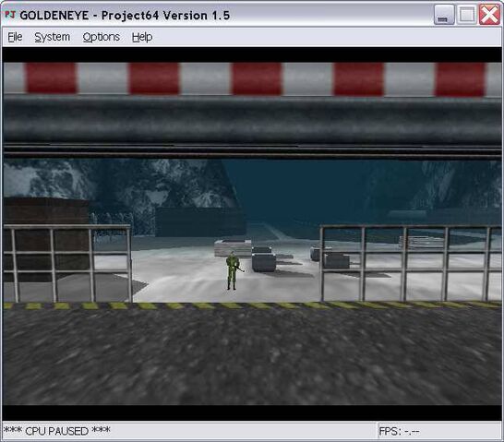
Task: Open the Options menu
Action: pyautogui.click(x=102, y=37)
